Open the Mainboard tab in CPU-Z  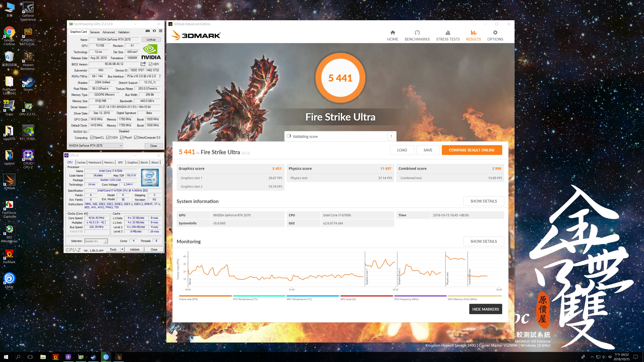[x=95, y=162]
